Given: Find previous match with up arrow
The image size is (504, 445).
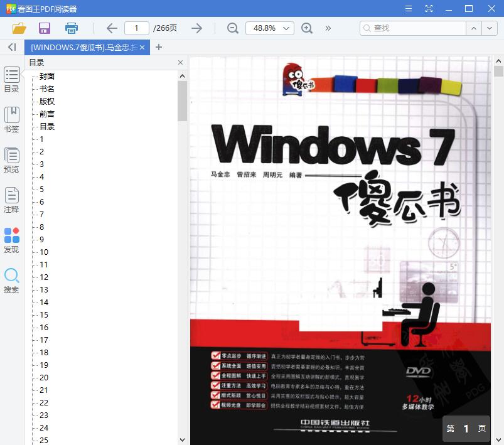Looking at the screenshot, I should [474, 28].
